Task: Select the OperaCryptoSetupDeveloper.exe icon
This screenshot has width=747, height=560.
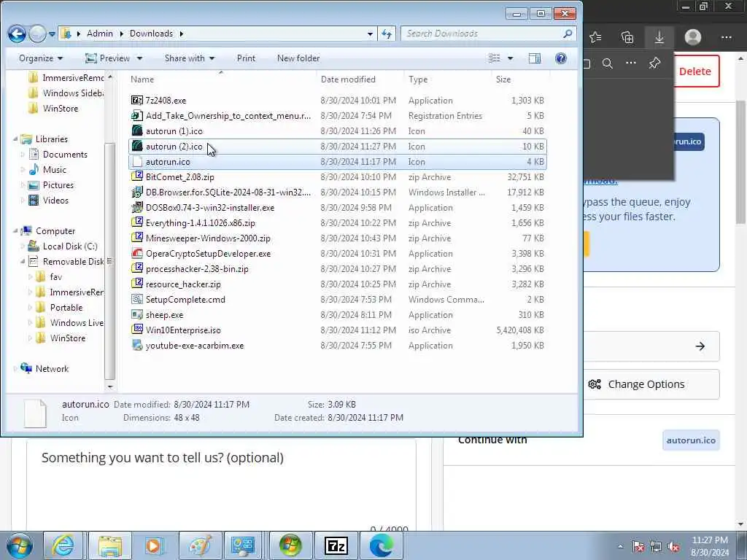Action: [137, 253]
